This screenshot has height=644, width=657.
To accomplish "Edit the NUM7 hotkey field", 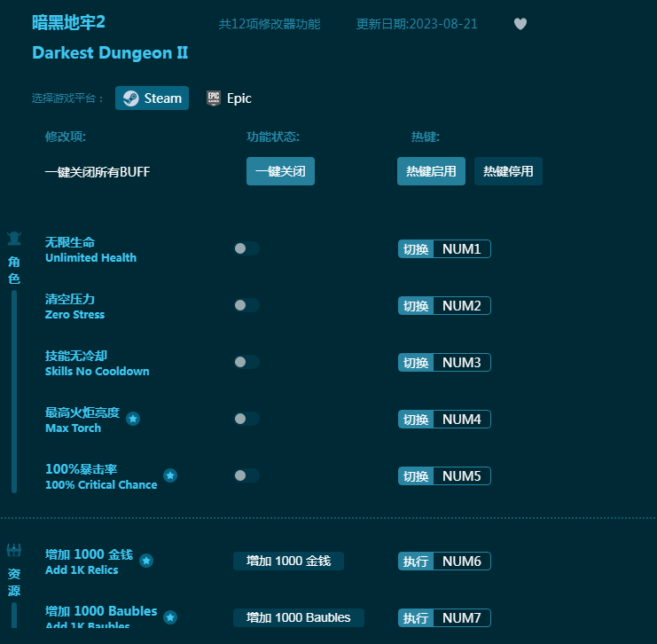I will 462,617.
